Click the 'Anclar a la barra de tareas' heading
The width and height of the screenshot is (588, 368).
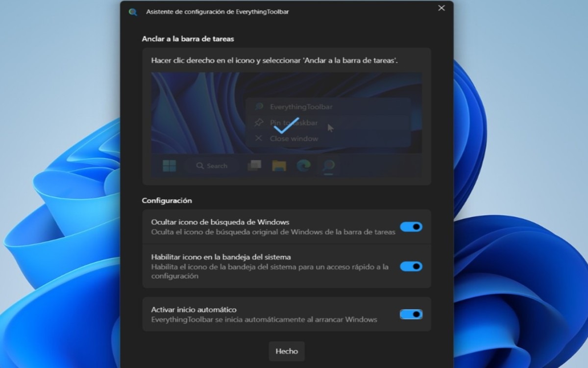coord(188,39)
